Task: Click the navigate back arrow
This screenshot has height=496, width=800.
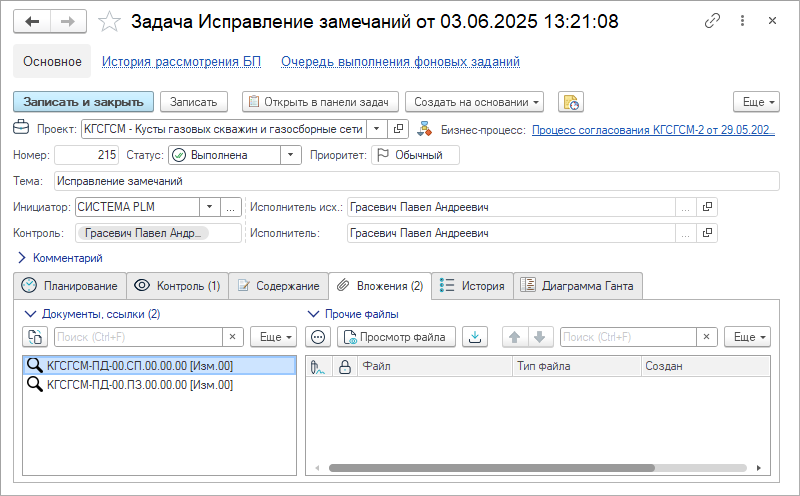Action: point(32,21)
